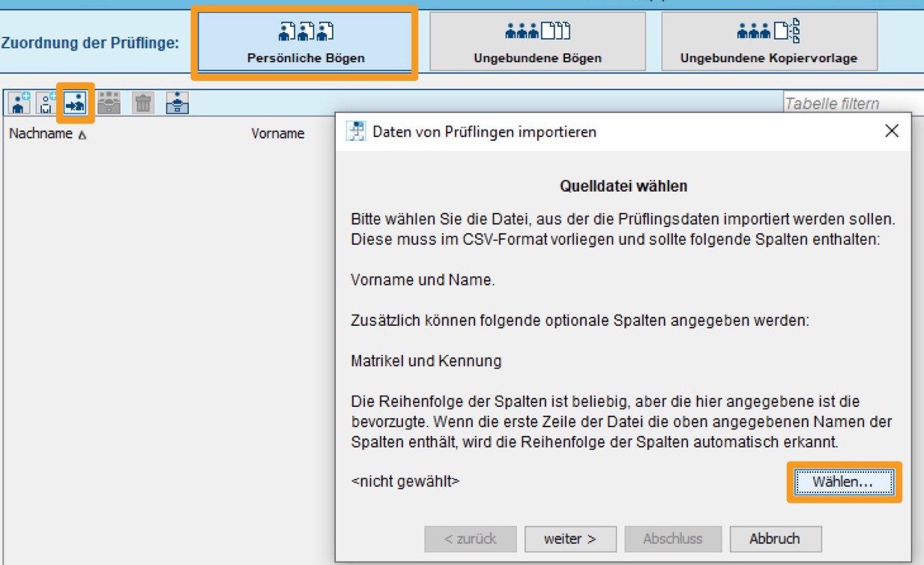Click the import dialog title bar icon

tap(355, 131)
